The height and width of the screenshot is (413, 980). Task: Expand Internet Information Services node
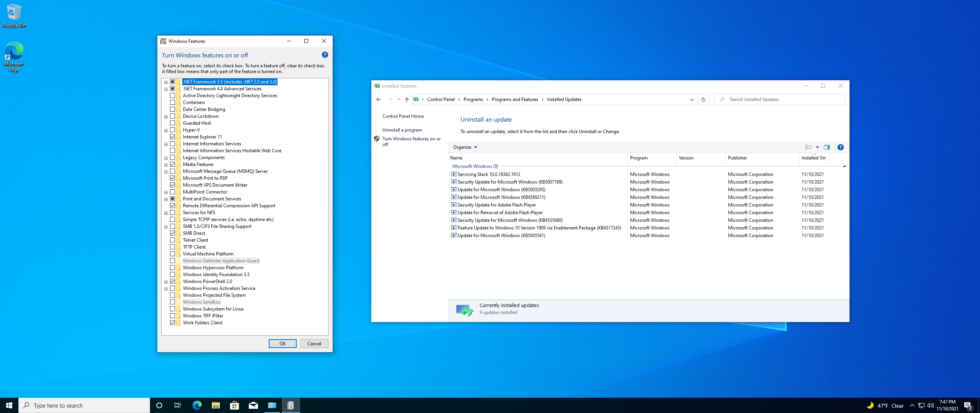166,144
